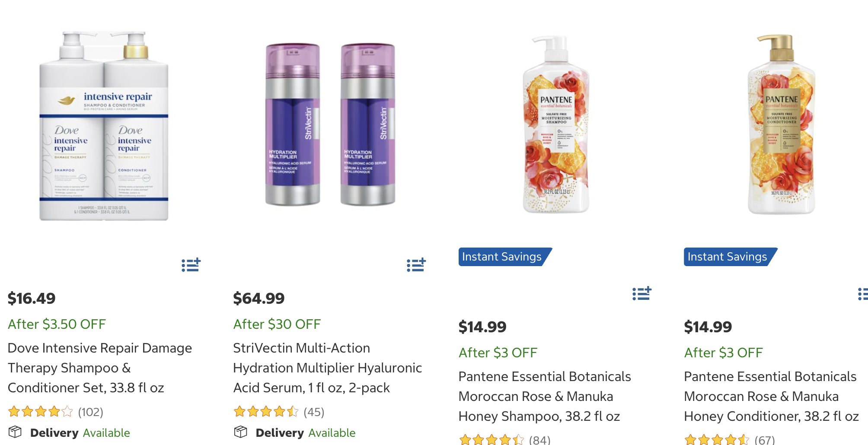Open Pantene Honey Conditioner title link
868x445 pixels.
(771, 396)
